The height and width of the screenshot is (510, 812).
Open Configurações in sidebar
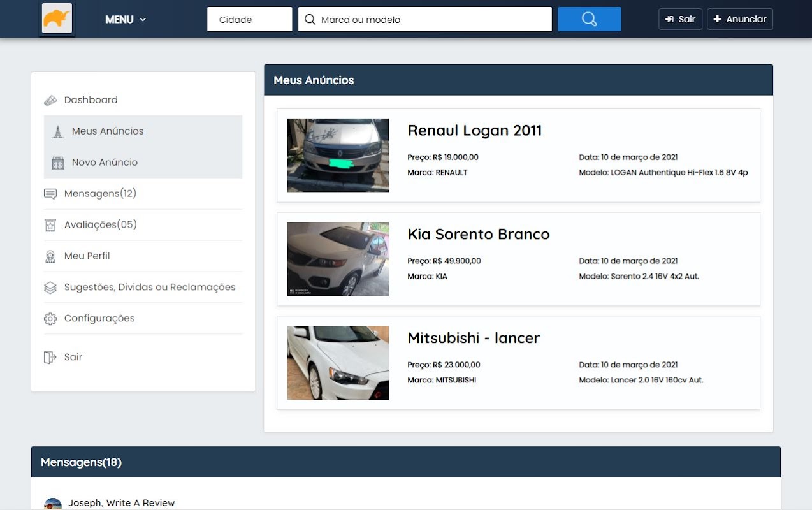99,319
